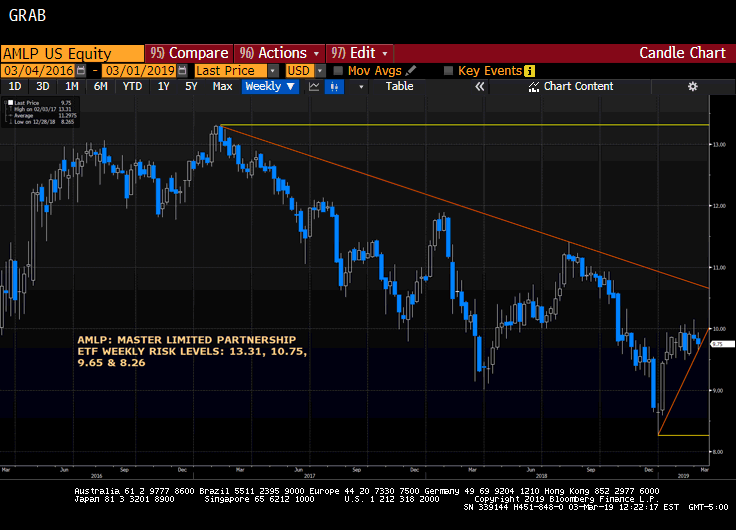This screenshot has height=530, width=736.
Task: Select the Max range tab
Action: click(222, 86)
